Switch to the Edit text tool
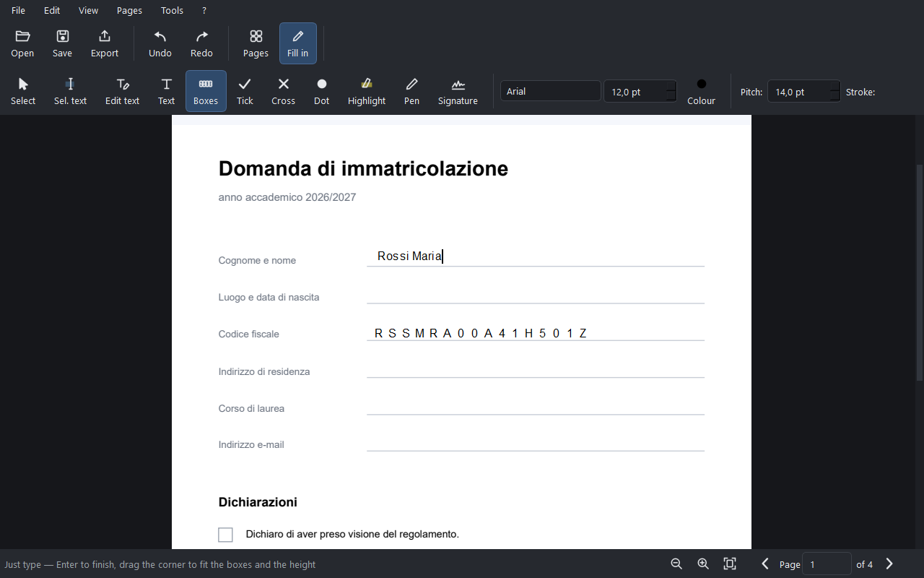The width and height of the screenshot is (924, 578). point(122,91)
